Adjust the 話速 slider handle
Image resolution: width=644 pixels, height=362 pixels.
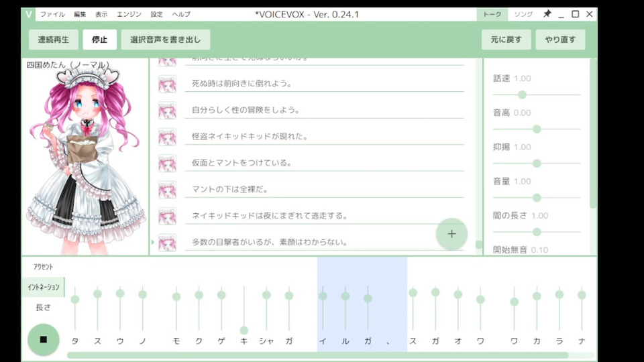coord(522,95)
